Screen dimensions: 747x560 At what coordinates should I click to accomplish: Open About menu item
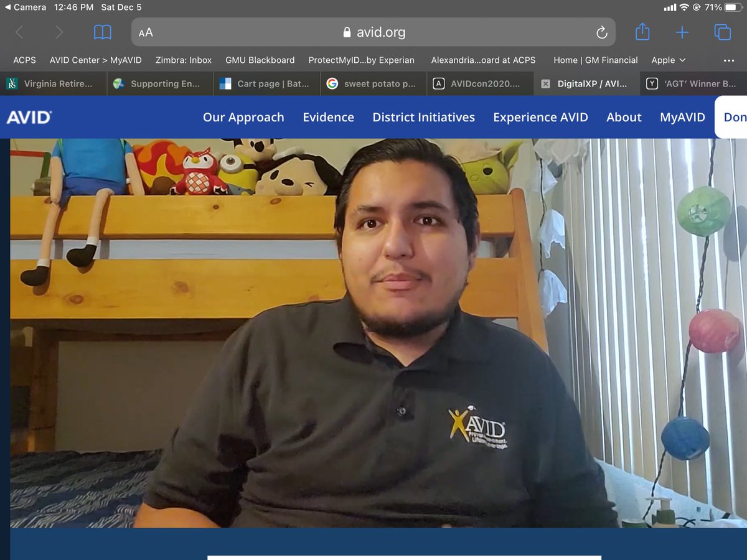coord(624,117)
